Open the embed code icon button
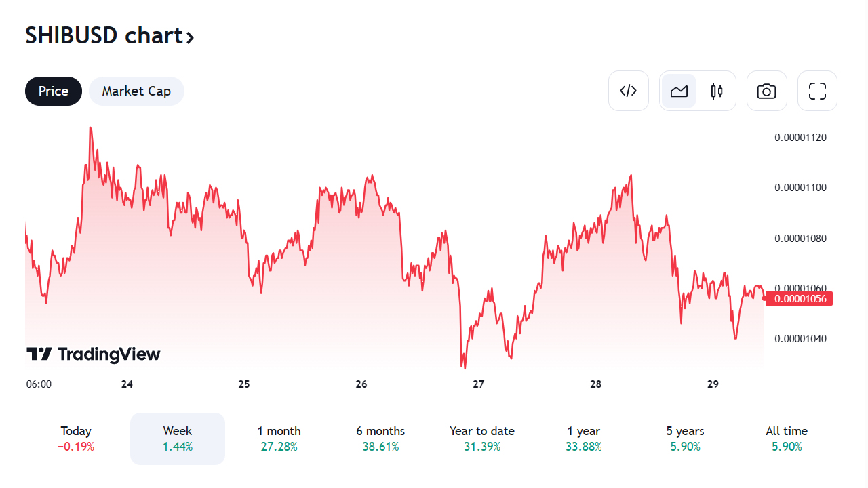 [629, 91]
